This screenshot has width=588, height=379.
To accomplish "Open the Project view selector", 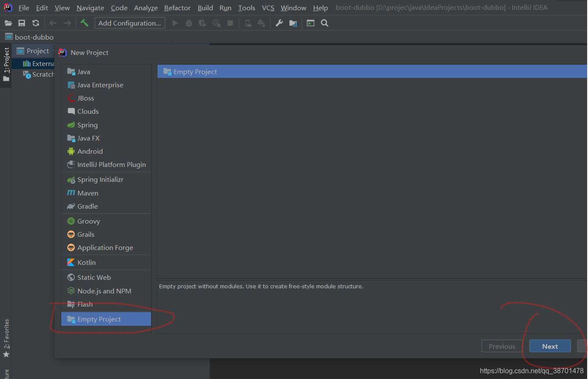I will [x=35, y=51].
